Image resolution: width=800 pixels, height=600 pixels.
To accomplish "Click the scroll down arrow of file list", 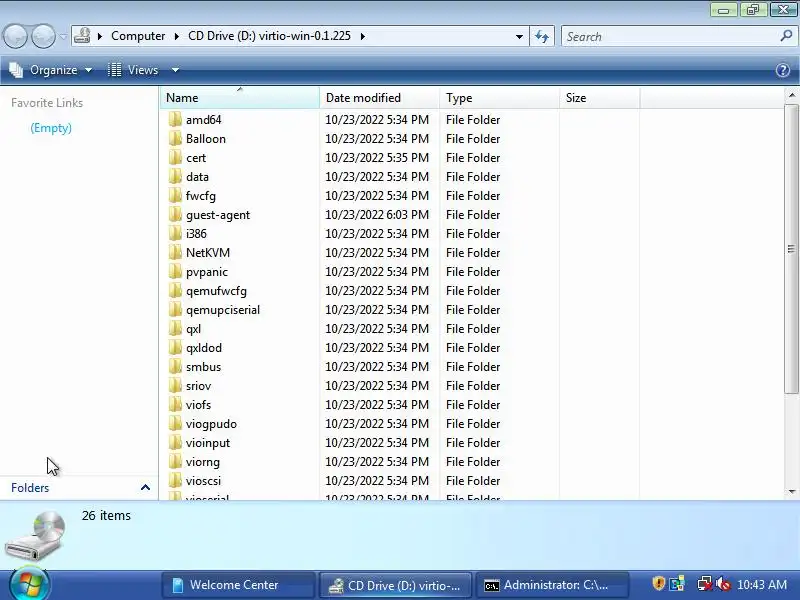I will 792,491.
